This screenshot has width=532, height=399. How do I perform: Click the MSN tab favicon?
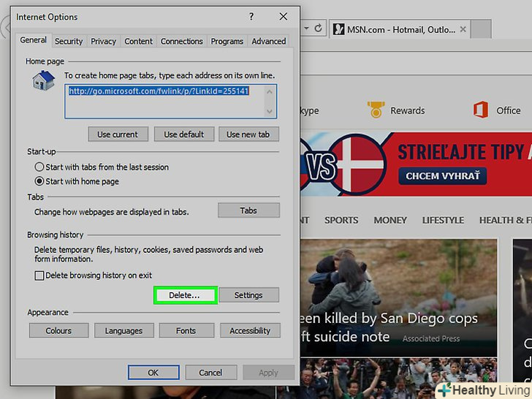click(338, 29)
